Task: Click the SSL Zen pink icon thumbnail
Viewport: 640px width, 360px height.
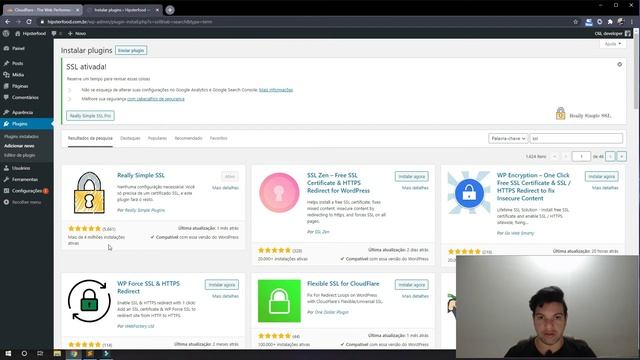Action: point(279,193)
